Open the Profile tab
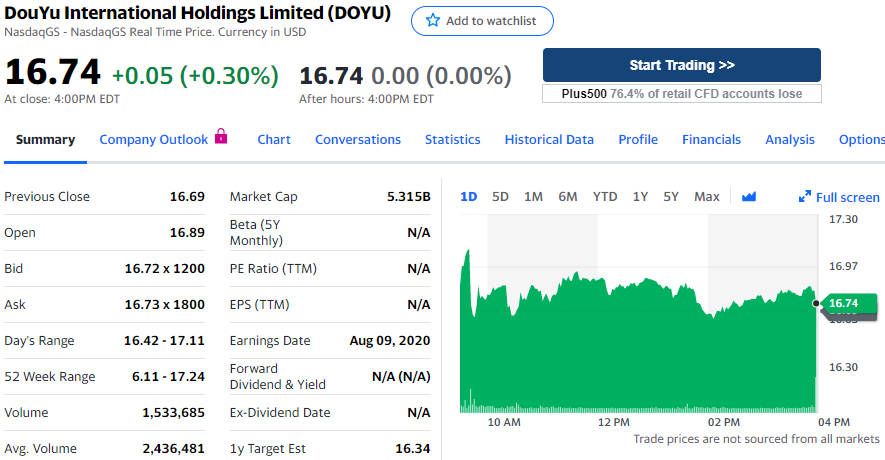The image size is (885, 460). [638, 139]
